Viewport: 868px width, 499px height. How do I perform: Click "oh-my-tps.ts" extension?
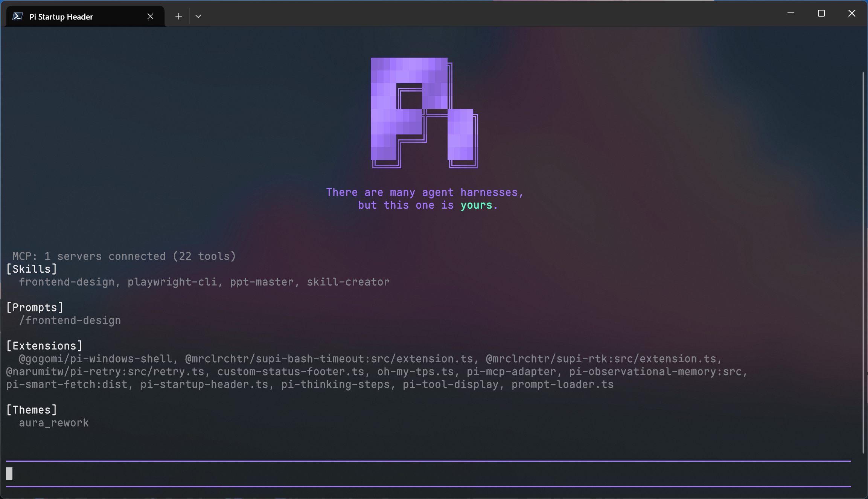[416, 371]
